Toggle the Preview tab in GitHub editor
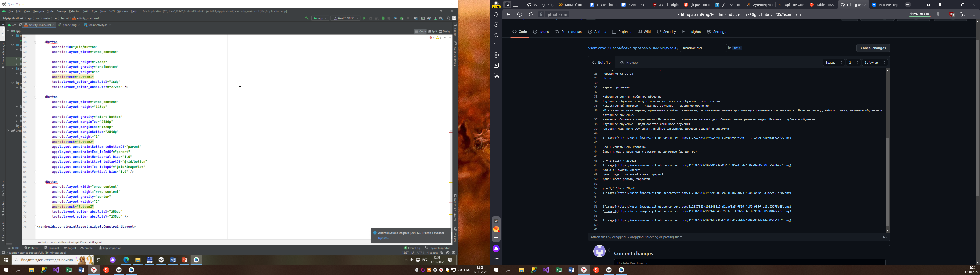This screenshot has height=275, width=980. pos(630,63)
